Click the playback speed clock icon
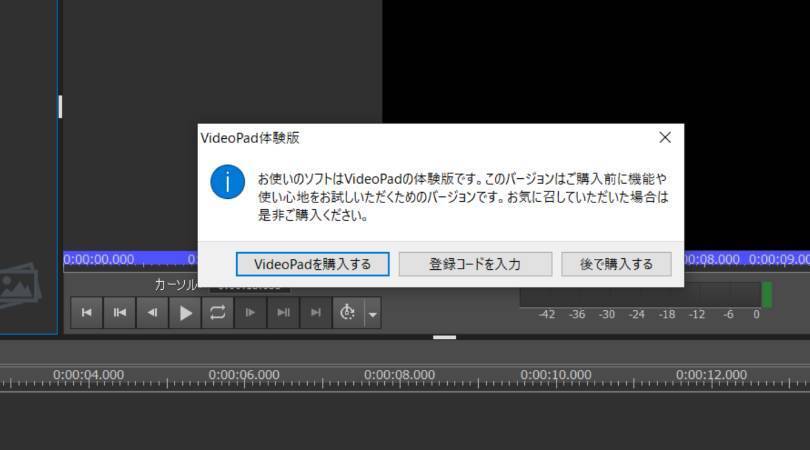The height and width of the screenshot is (450, 810). [348, 313]
